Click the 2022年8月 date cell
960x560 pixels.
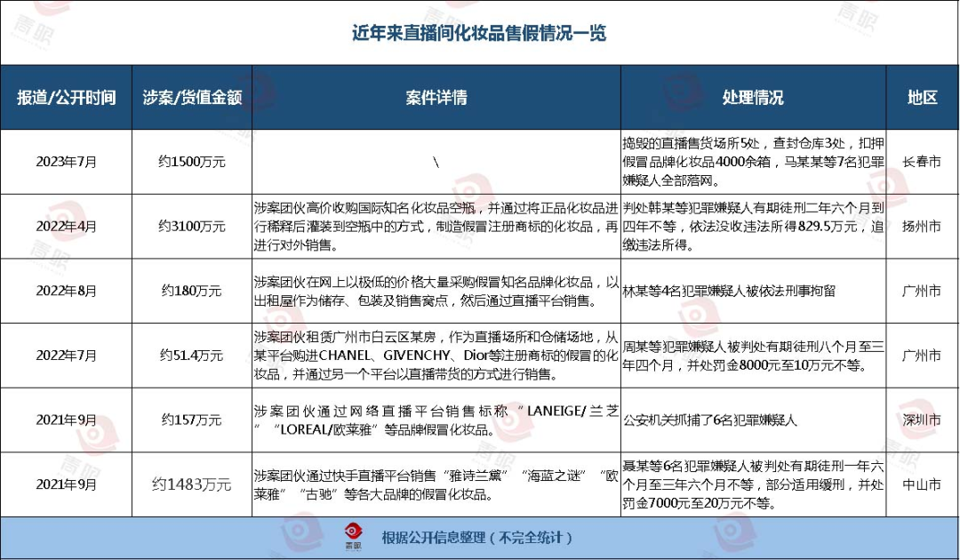click(67, 291)
